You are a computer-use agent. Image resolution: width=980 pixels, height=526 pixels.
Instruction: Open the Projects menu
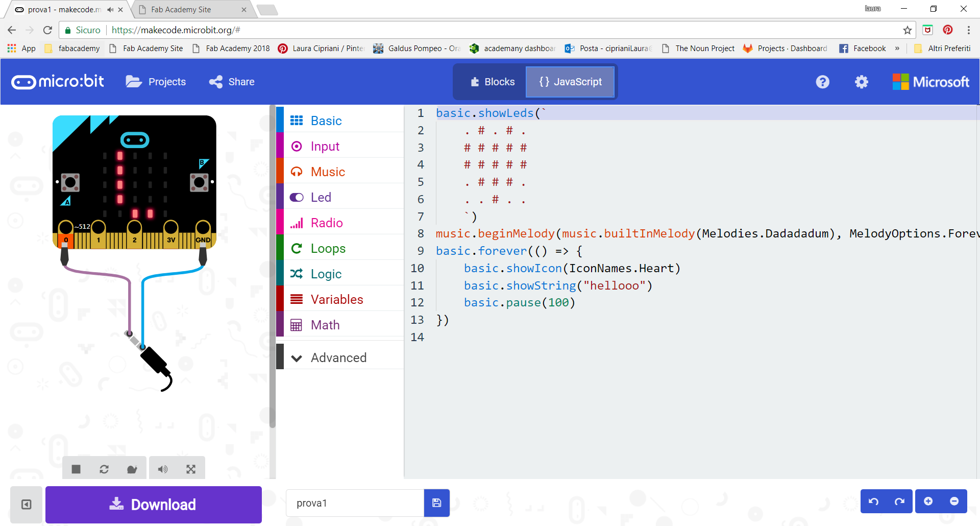coord(156,82)
